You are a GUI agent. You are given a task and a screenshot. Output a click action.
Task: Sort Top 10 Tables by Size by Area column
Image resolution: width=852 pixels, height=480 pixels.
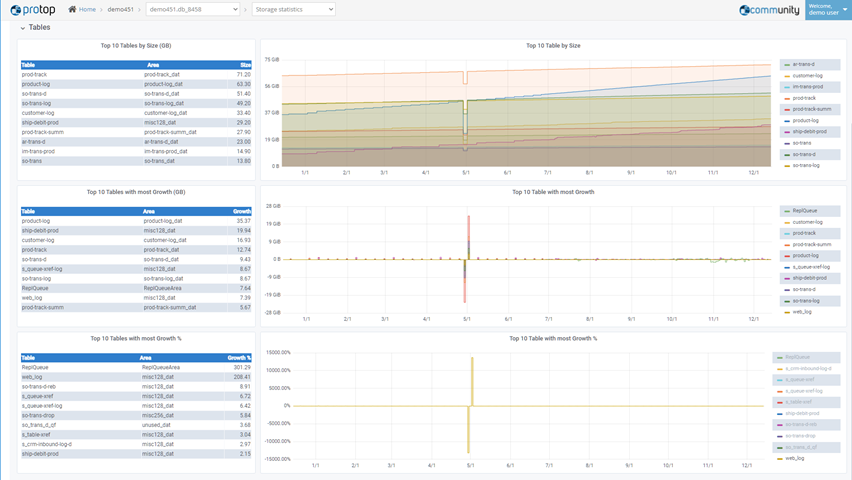[153, 65]
